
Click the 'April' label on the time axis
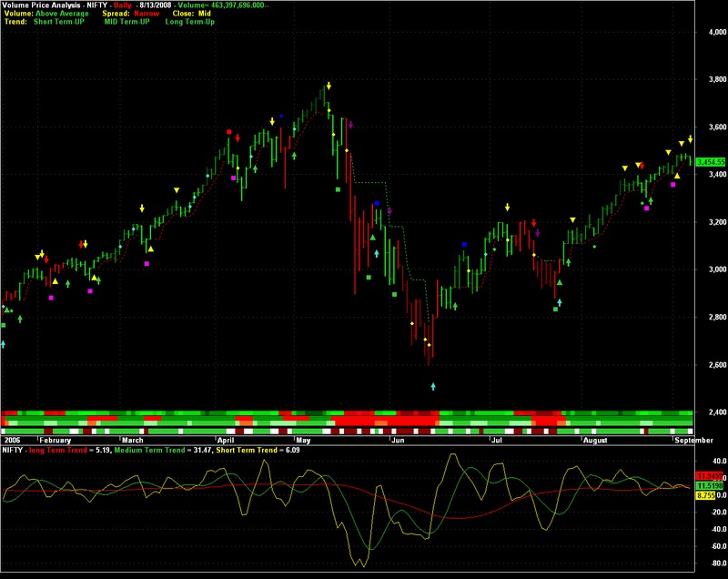click(x=226, y=441)
